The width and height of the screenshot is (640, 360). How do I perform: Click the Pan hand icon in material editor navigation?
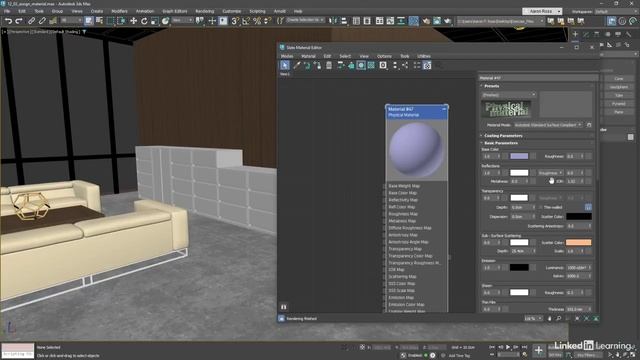pyautogui.click(x=549, y=318)
